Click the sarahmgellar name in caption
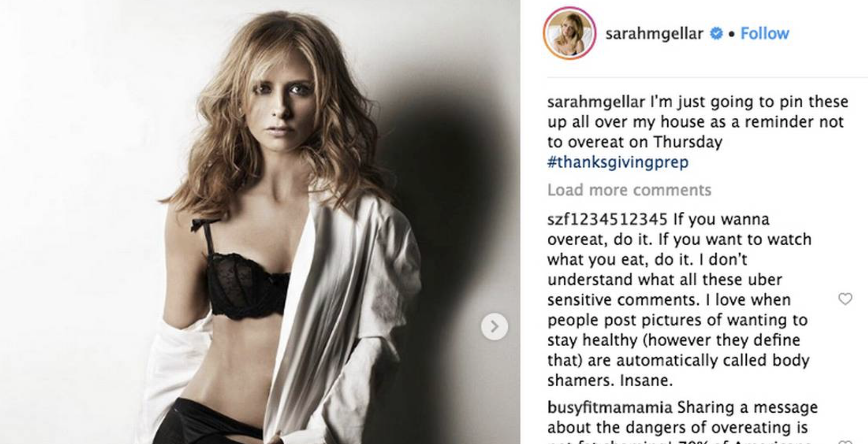 [x=596, y=101]
